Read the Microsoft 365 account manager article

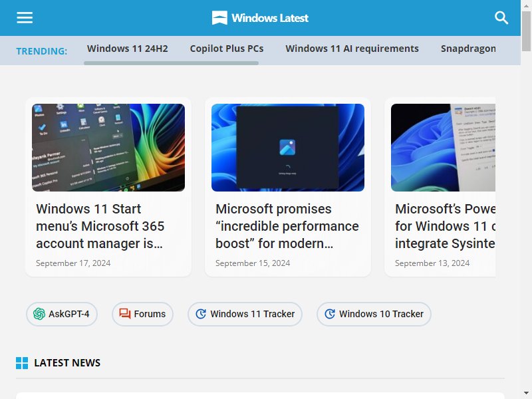(100, 226)
